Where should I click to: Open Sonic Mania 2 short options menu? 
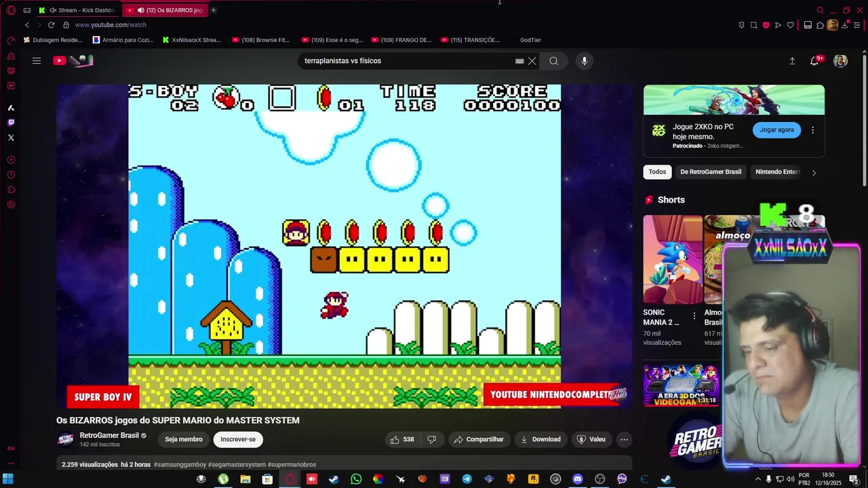(694, 316)
